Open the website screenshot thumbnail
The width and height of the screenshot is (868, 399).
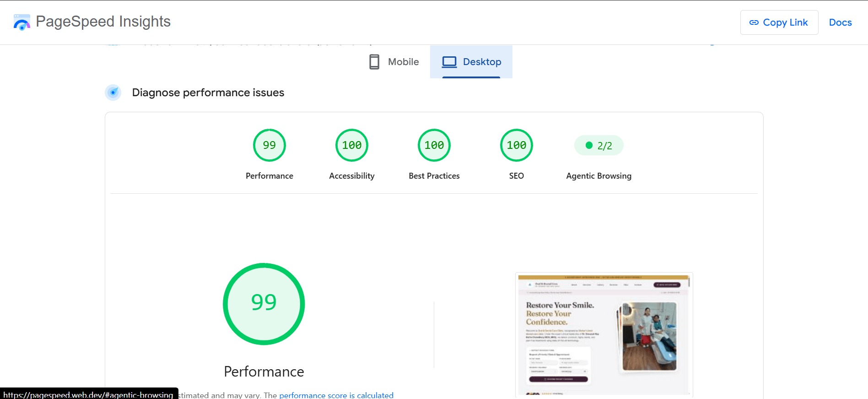pyautogui.click(x=604, y=335)
